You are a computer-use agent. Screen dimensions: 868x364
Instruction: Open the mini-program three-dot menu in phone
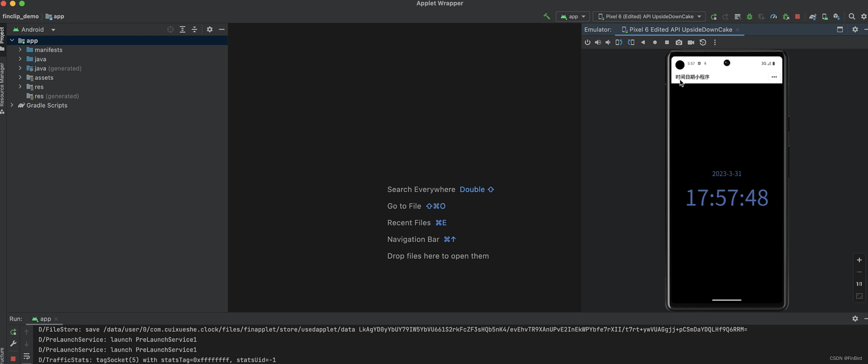pos(774,77)
